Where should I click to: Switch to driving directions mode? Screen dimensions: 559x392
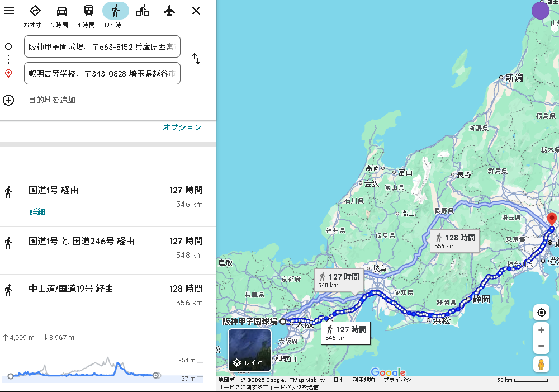tap(61, 11)
